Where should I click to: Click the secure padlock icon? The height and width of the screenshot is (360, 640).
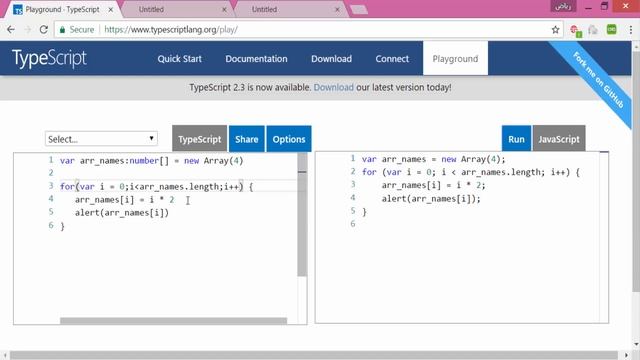coord(62,30)
